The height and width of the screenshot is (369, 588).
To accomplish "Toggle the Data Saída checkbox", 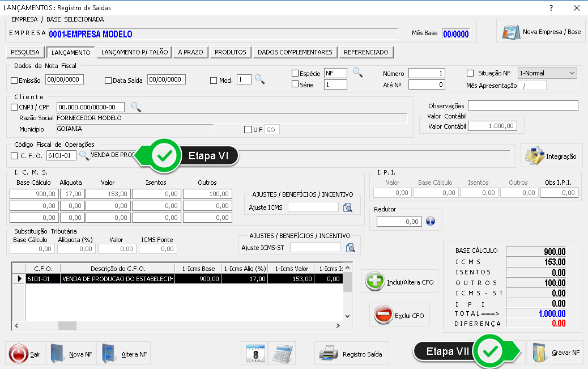I will coord(108,80).
